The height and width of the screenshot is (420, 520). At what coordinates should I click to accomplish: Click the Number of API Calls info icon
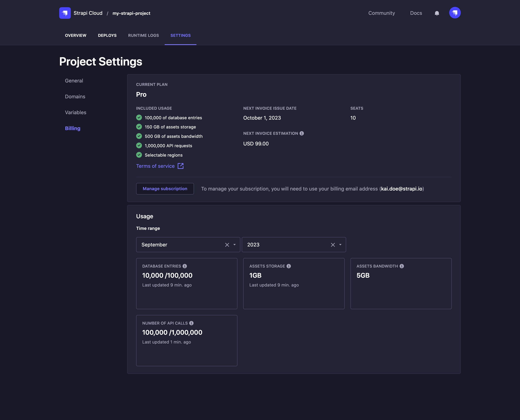point(191,323)
